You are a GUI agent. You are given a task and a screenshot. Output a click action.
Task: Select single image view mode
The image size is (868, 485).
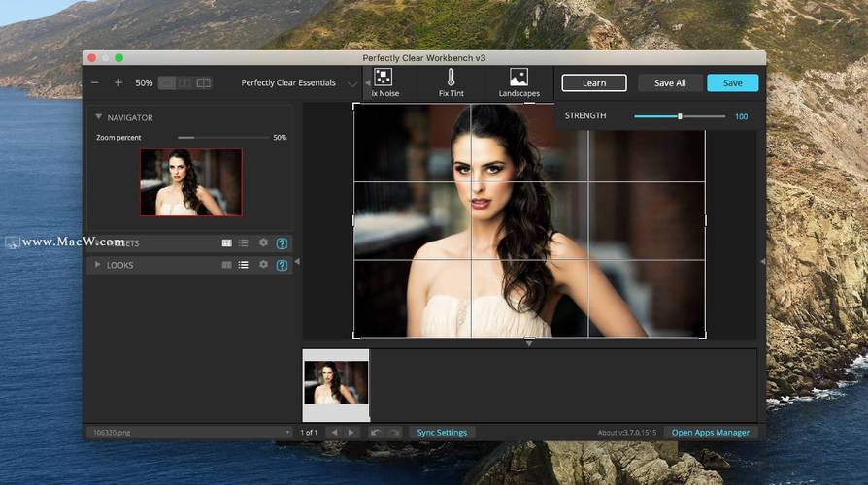(167, 83)
